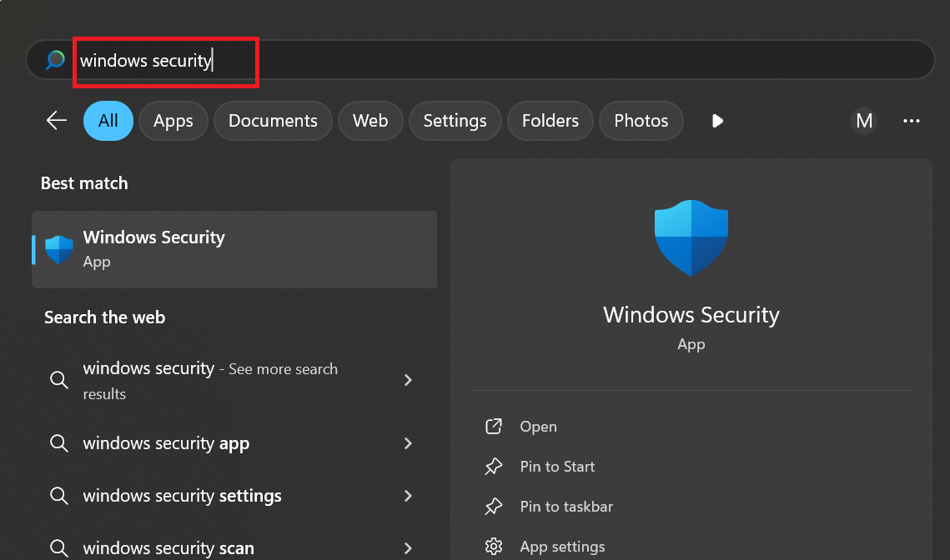This screenshot has height=560, width=950.
Task: Click the App settings gear icon
Action: tap(494, 547)
